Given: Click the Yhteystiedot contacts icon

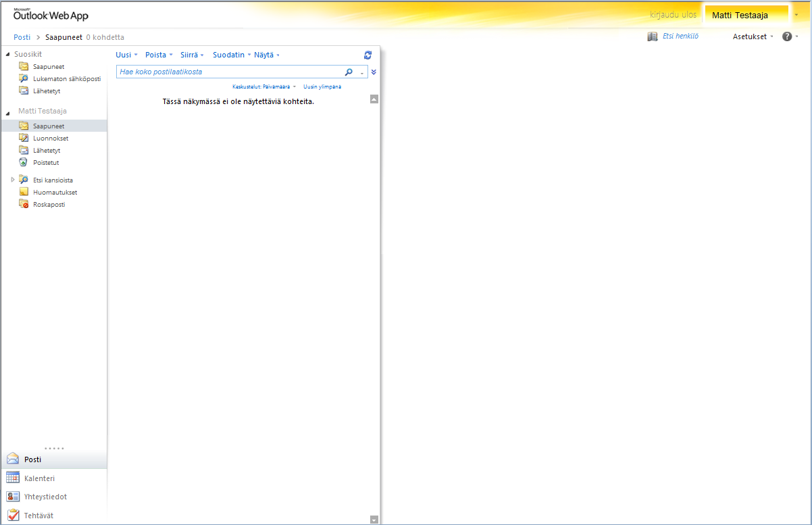Looking at the screenshot, I should [13, 497].
